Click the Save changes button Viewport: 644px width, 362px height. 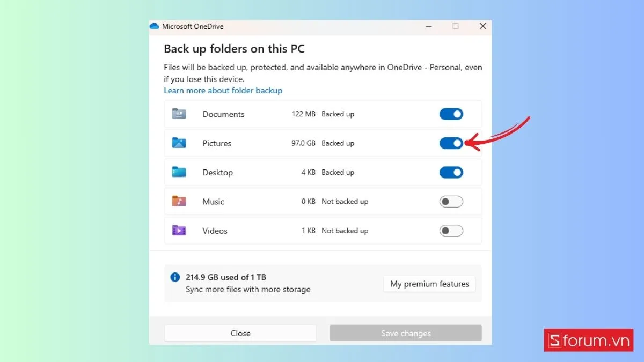pyautogui.click(x=406, y=333)
